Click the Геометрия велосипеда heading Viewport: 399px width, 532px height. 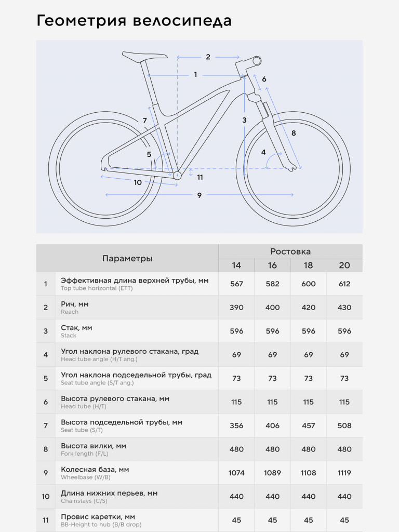point(134,21)
